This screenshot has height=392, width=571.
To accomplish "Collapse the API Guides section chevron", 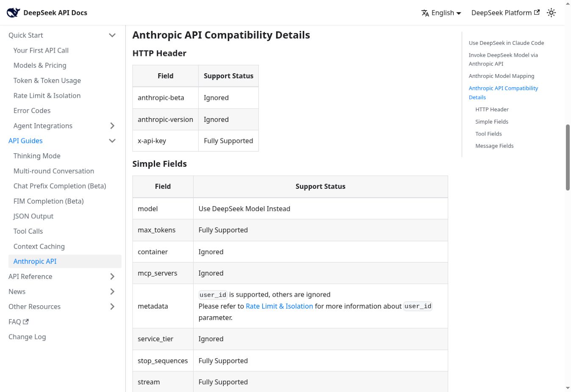I will point(112,141).
